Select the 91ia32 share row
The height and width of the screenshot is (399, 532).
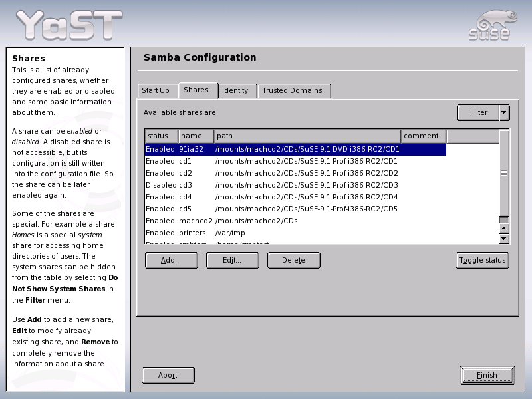(295, 149)
